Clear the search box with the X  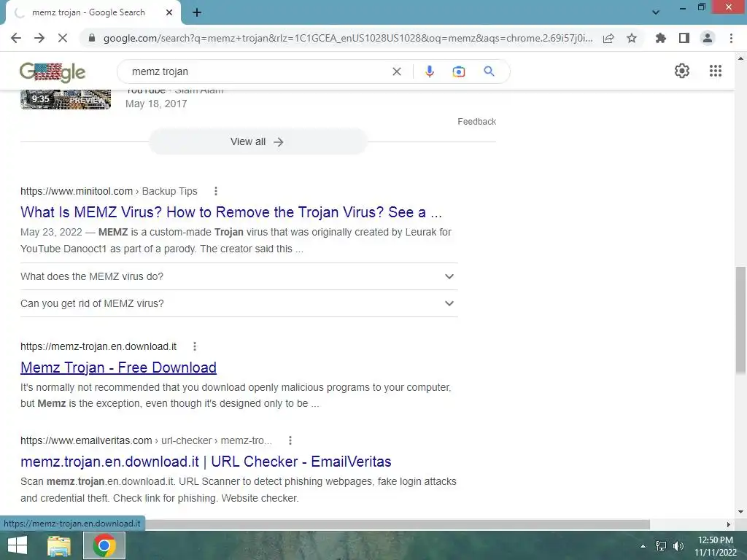click(x=396, y=71)
